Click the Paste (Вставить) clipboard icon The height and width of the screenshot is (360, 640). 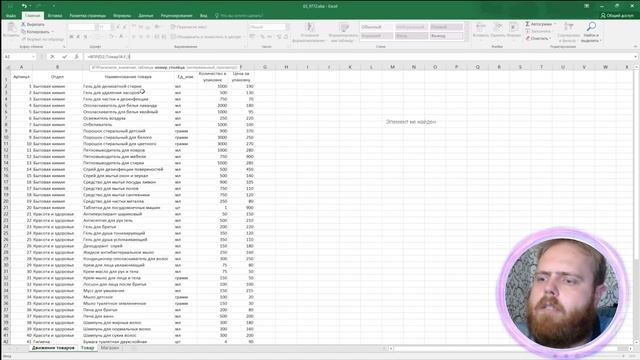[11, 30]
